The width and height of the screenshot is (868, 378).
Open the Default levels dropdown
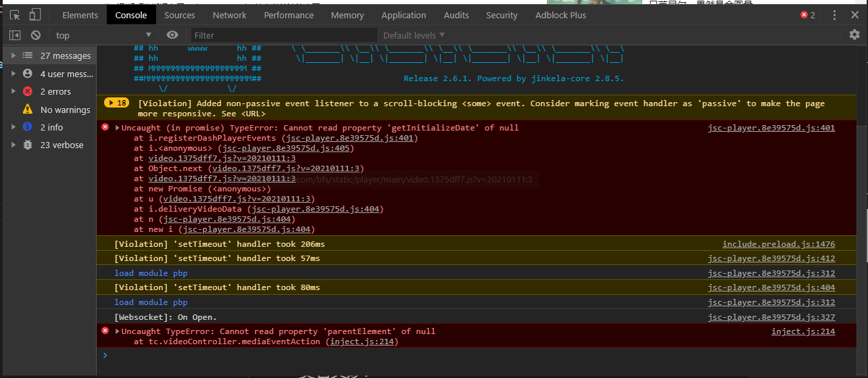click(x=414, y=35)
